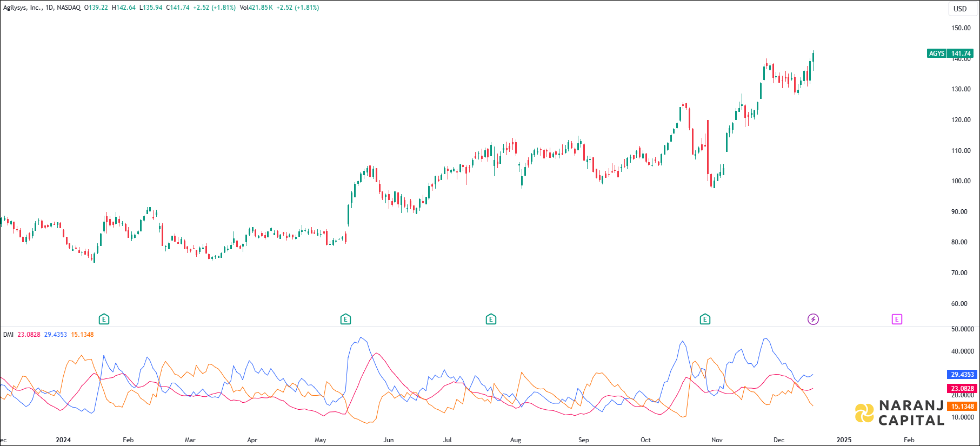Click the blue 29.4353 axis value tag

point(962,374)
